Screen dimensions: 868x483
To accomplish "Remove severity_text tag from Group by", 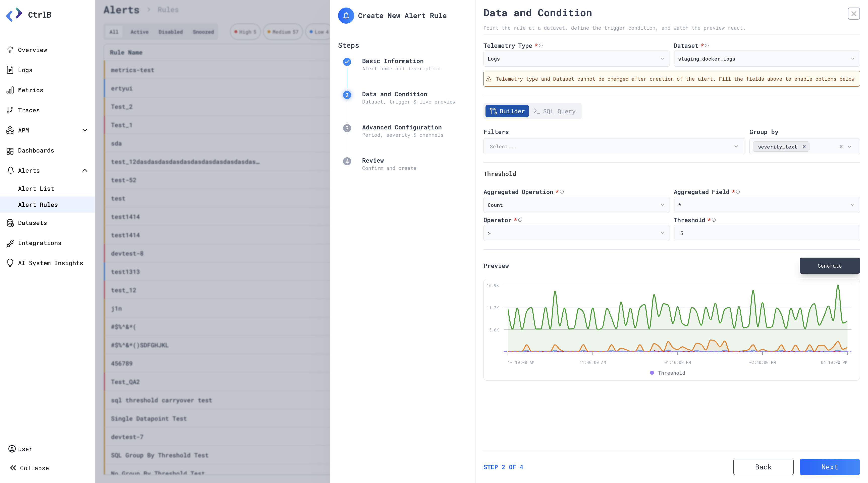I will coord(804,146).
